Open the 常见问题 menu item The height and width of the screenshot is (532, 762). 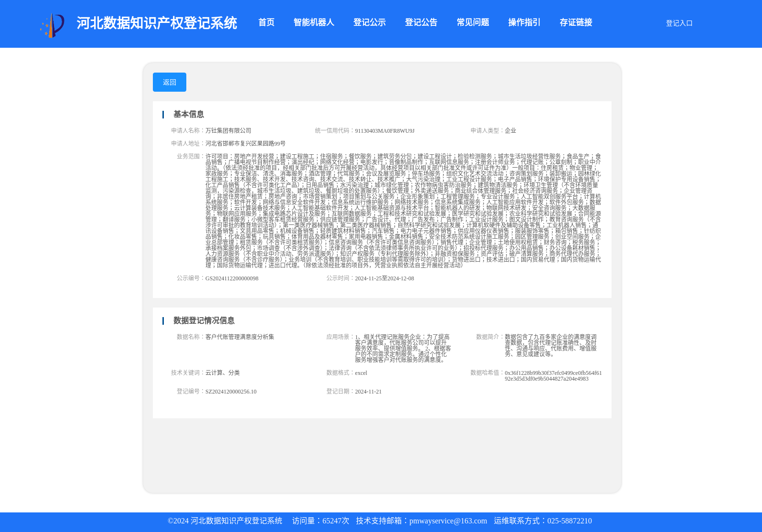472,22
